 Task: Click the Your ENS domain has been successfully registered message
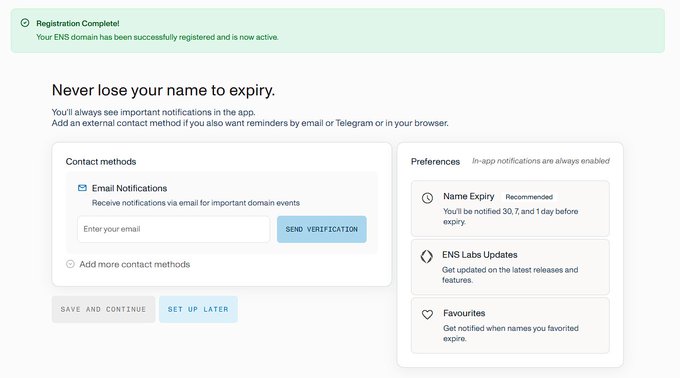157,37
